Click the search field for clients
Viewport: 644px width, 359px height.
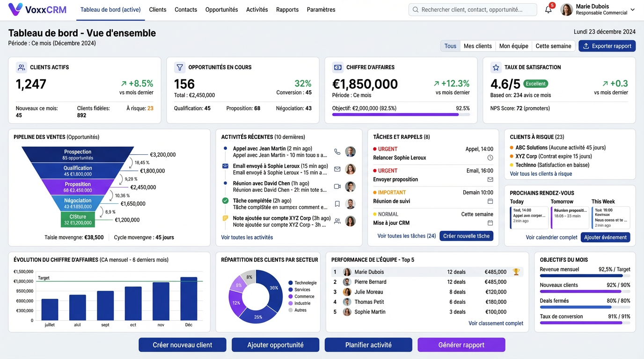(x=473, y=9)
